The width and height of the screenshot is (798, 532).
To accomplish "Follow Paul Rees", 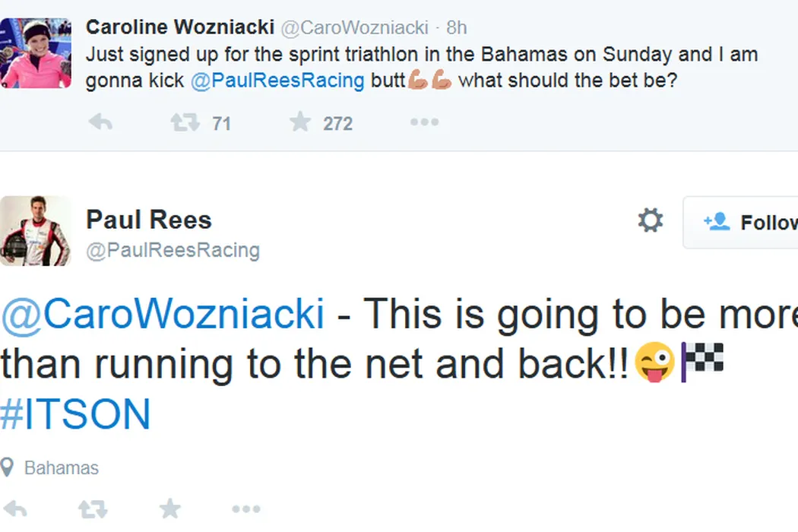I will pos(749,222).
